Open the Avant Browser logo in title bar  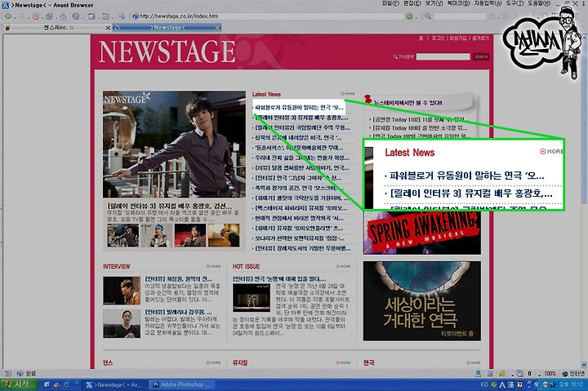5,5
